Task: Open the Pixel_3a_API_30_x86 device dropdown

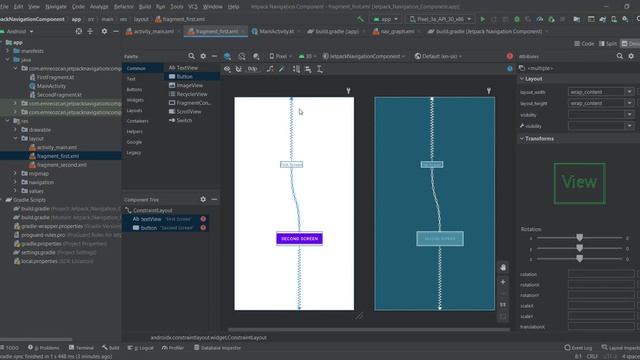Action: click(440, 19)
